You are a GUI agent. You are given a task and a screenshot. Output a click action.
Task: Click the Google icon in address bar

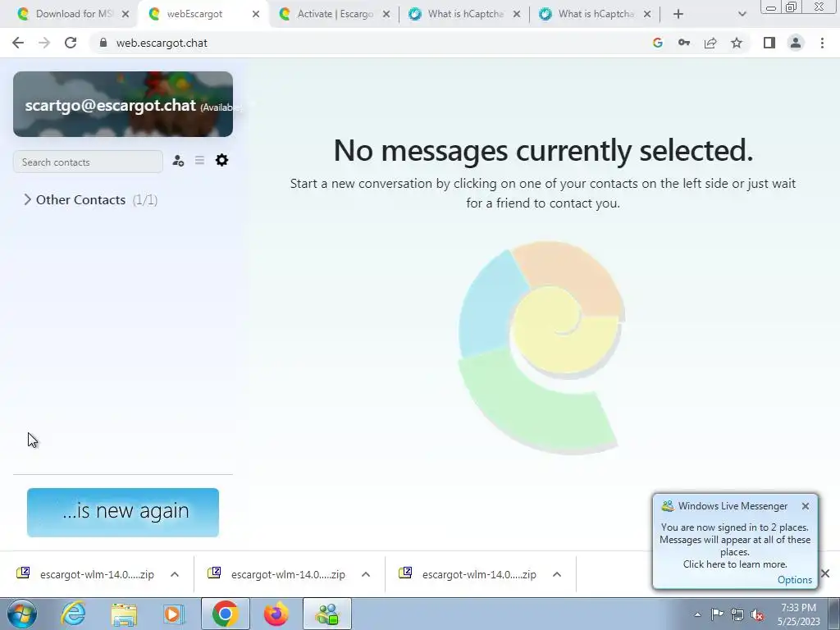pyautogui.click(x=658, y=43)
